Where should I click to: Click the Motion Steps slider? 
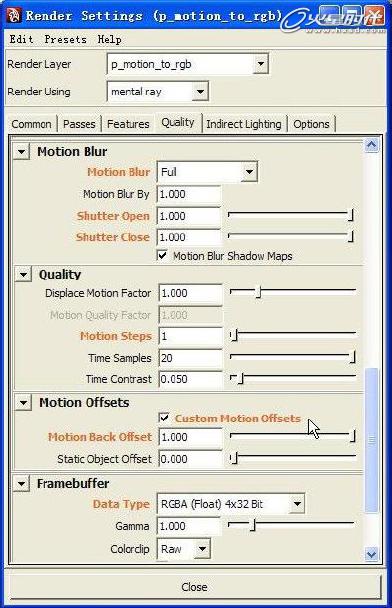pyautogui.click(x=293, y=335)
